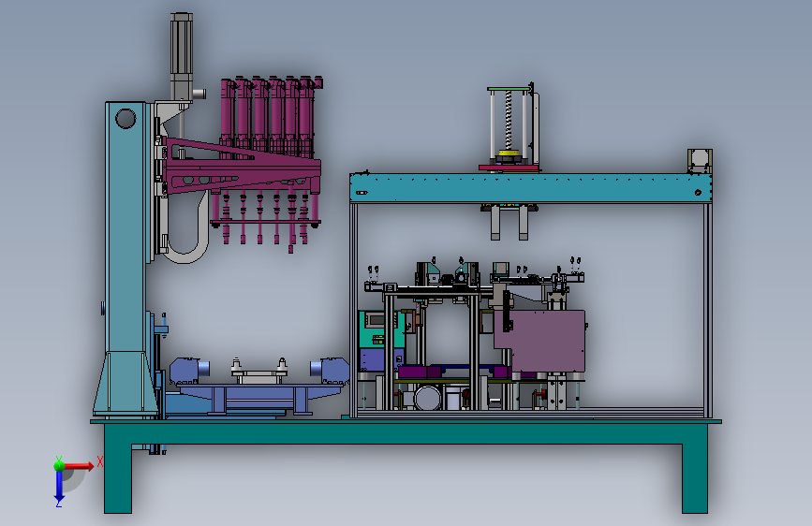Select the right leg of the green table
Viewport: 812px width, 526px height.
pos(694,477)
